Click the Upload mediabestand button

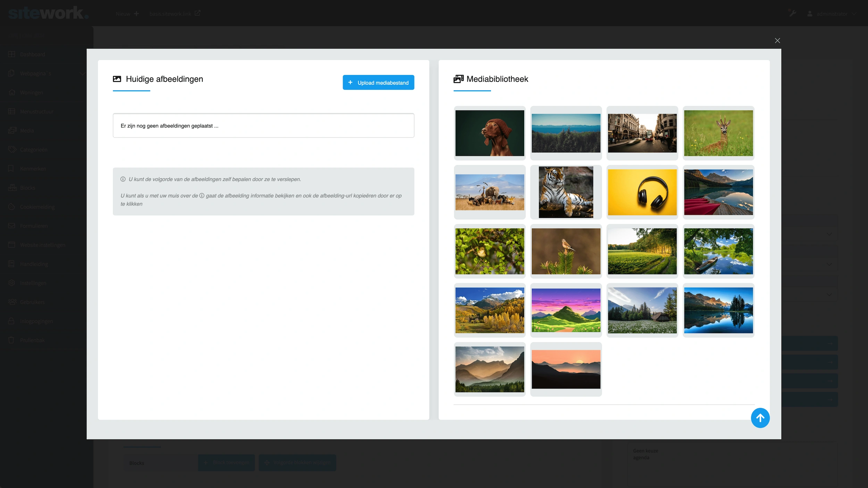[x=378, y=83]
